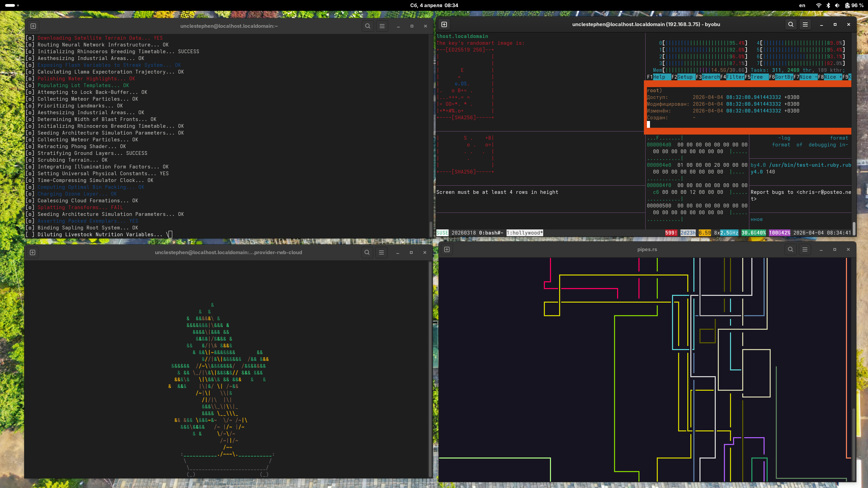Select byobu window 0:bash tab
868x488 pixels.
pyautogui.click(x=491, y=233)
